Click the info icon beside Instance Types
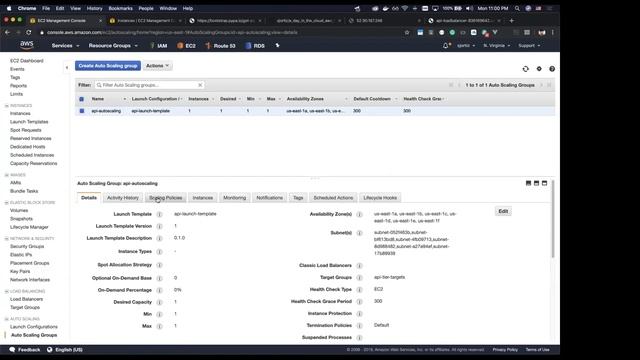 pyautogui.click(x=160, y=252)
